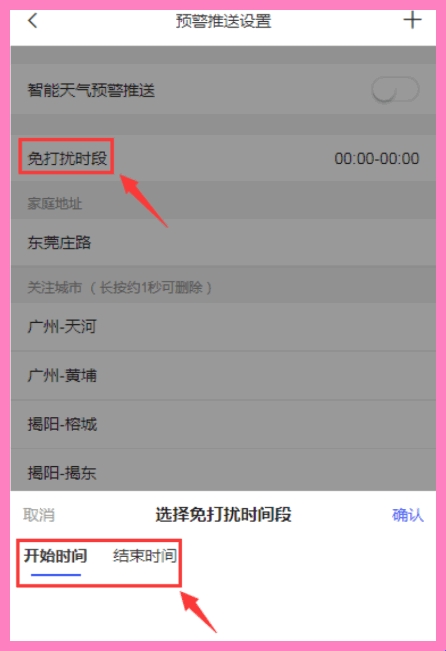Viewport: 446px width, 651px height.
Task: Click the 智能天气预警推送 label text
Action: click(x=91, y=90)
